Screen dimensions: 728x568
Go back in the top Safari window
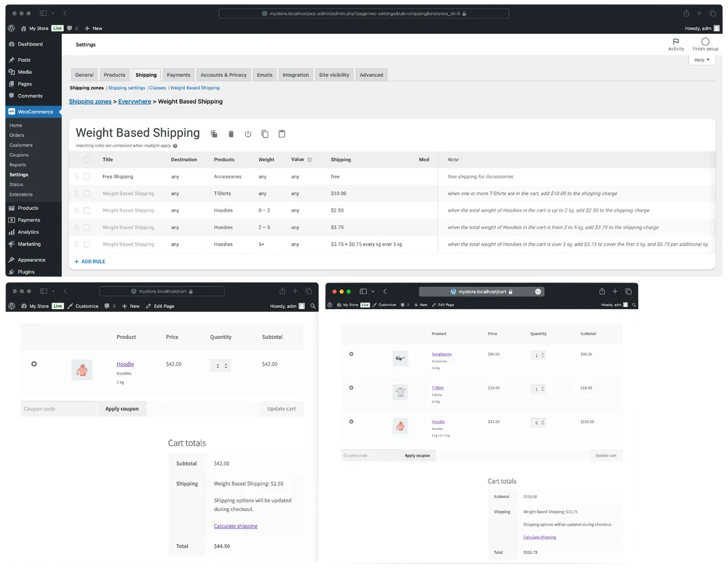coord(65,13)
